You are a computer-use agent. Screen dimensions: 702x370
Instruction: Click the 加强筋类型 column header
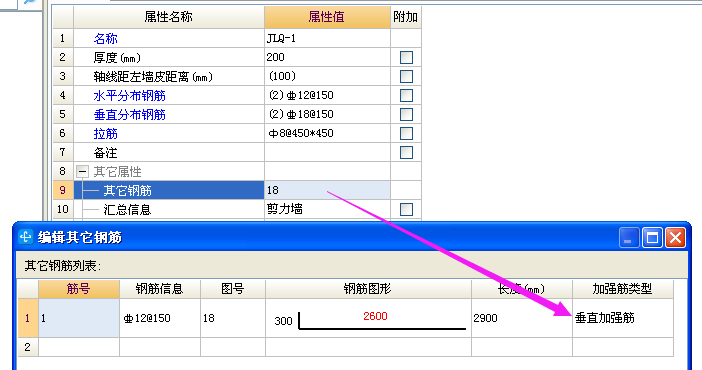pos(623,289)
